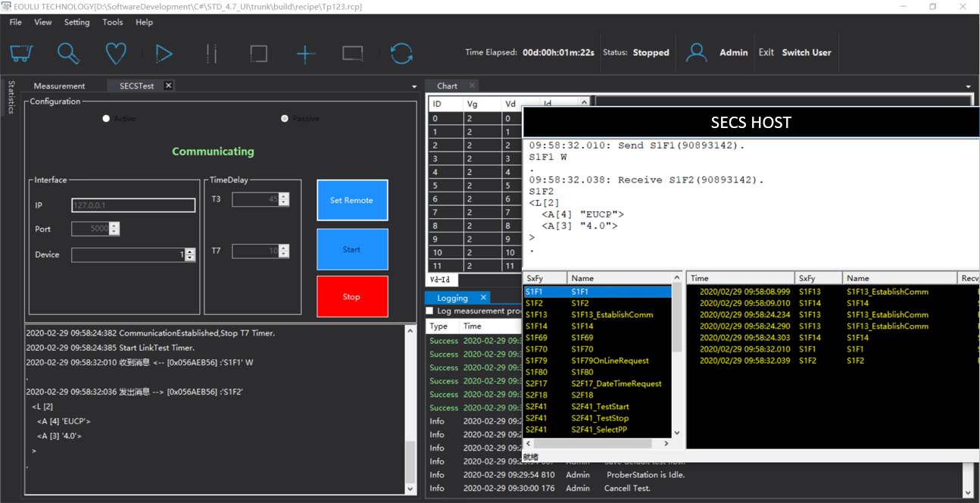Image resolution: width=980 pixels, height=503 pixels.
Task: Click the Set Remote button
Action: tap(352, 200)
